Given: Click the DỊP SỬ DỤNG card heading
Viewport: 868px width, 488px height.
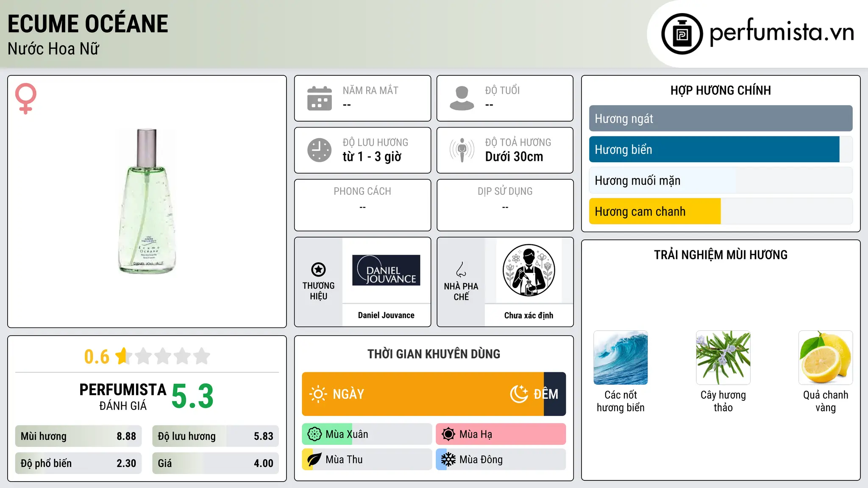Looking at the screenshot, I should pyautogui.click(x=505, y=191).
